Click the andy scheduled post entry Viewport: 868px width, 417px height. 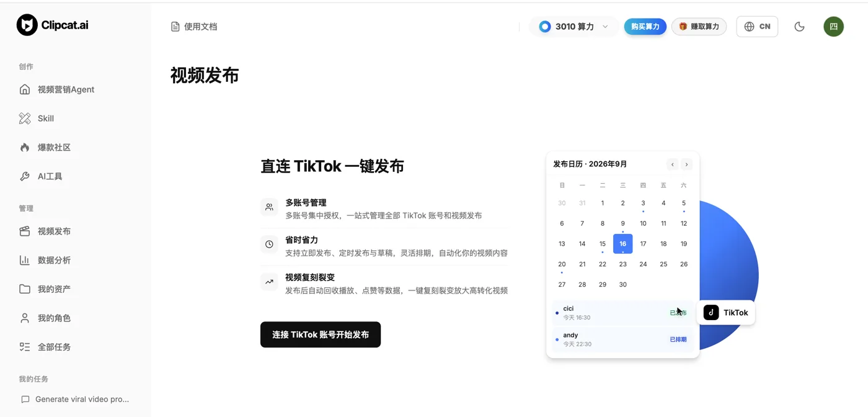click(x=622, y=339)
